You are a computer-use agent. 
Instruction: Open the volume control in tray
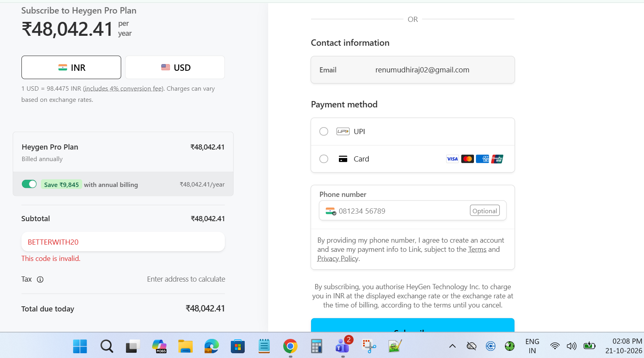coord(571,346)
